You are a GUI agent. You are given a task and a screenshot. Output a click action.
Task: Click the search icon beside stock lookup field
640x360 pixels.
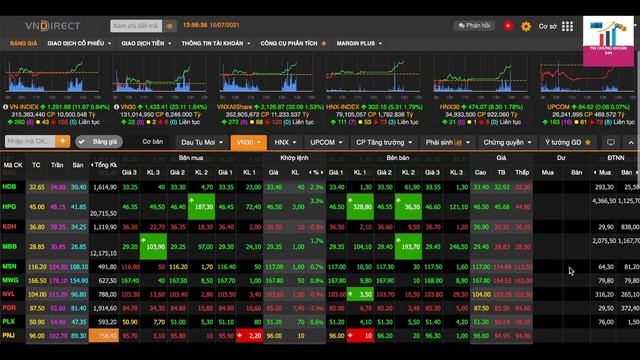(170, 26)
